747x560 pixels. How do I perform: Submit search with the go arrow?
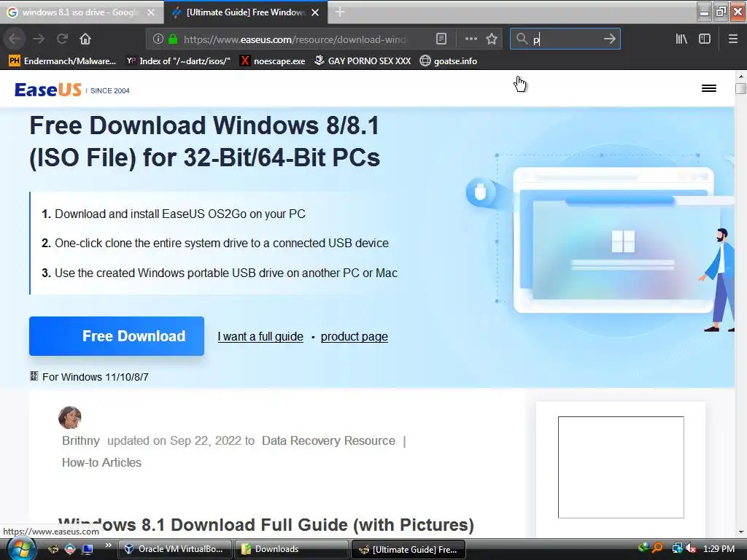point(609,39)
